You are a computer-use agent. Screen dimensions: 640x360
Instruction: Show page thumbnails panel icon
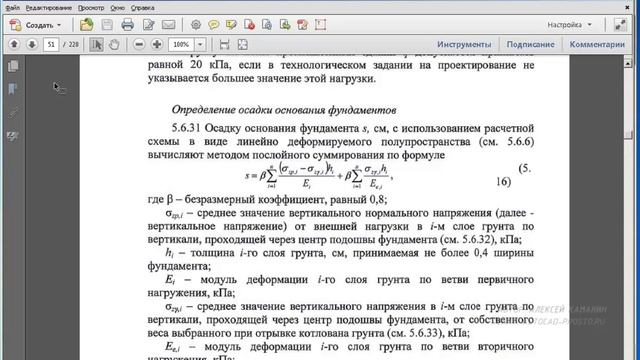point(13,66)
